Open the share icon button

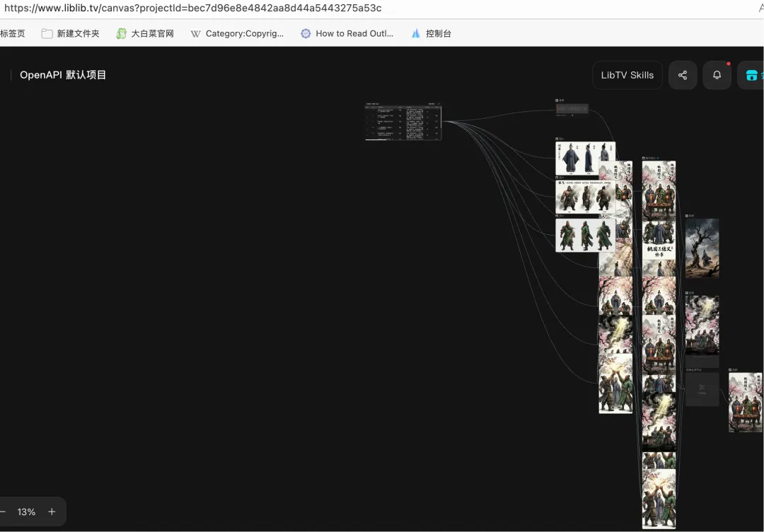[x=683, y=75]
